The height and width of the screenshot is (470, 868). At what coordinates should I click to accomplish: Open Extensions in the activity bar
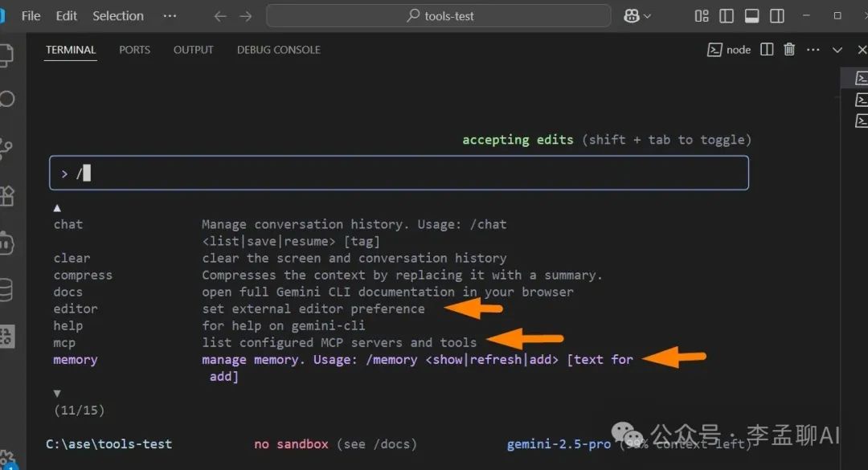click(6, 195)
